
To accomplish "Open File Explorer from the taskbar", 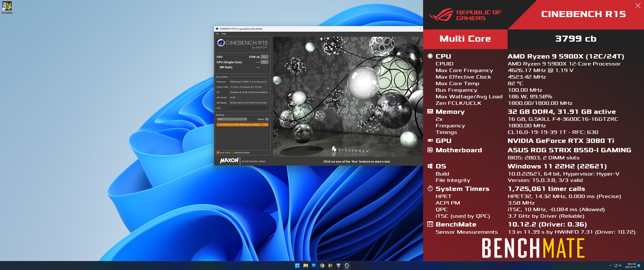I will 306,265.
